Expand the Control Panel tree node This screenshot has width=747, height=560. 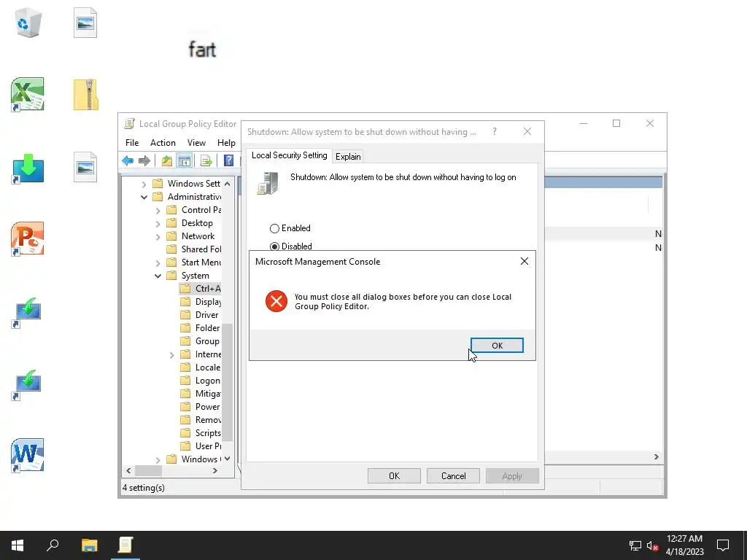tap(158, 210)
